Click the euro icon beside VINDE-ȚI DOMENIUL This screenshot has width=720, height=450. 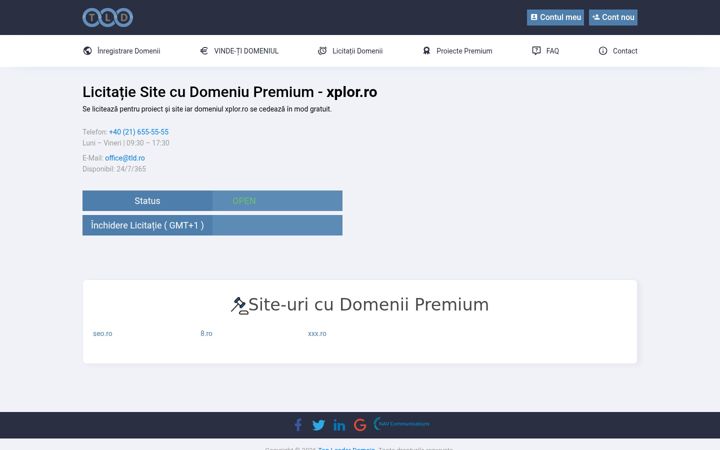(x=204, y=51)
